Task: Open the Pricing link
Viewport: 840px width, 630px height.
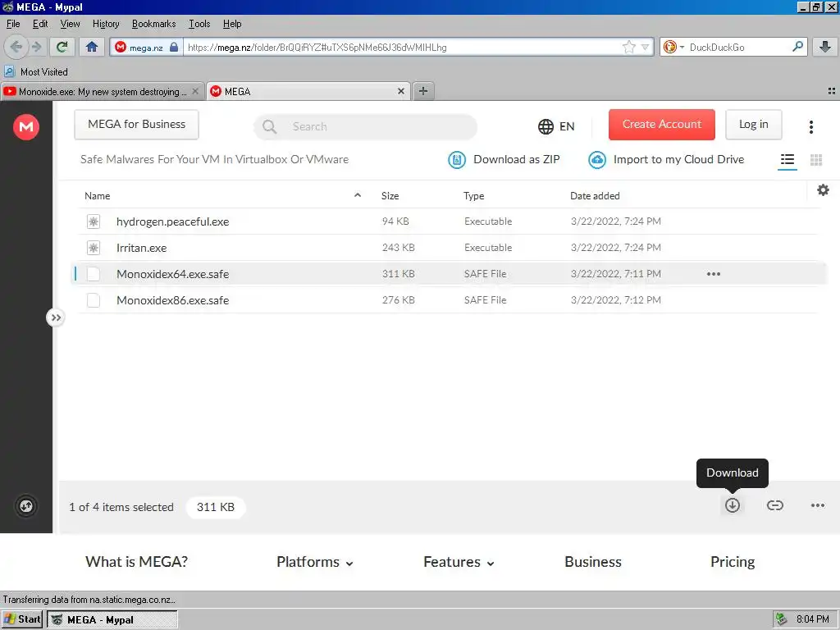Action: [x=733, y=562]
